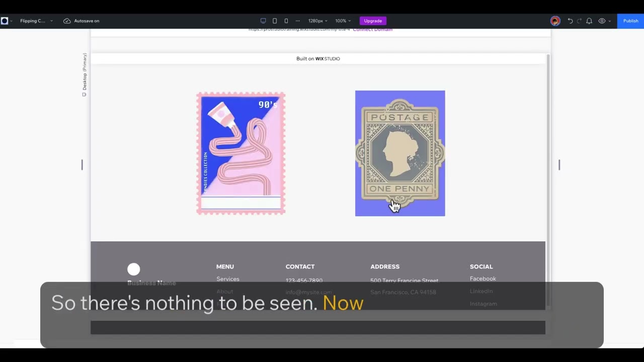The image size is (644, 362).
Task: Click the Autosave on cloud icon
Action: [x=67, y=21]
